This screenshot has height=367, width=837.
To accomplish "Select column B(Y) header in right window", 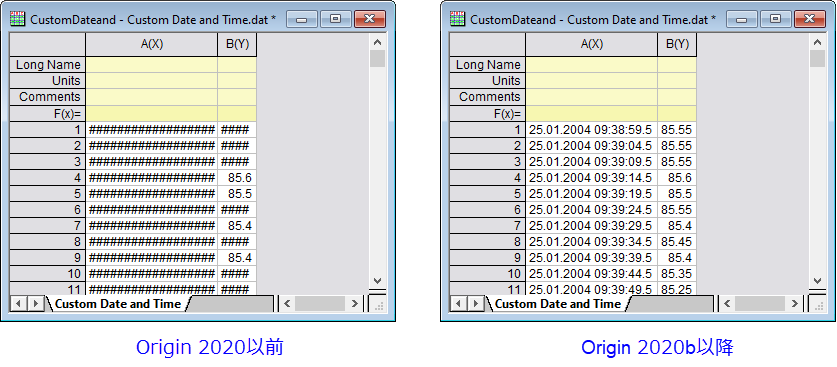I will (677, 45).
